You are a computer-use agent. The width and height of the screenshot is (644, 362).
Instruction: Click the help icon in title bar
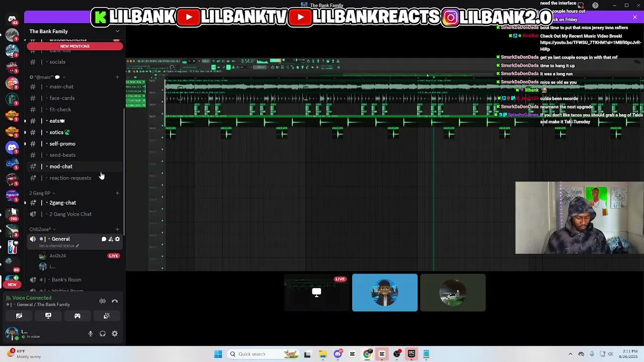tap(595, 6)
